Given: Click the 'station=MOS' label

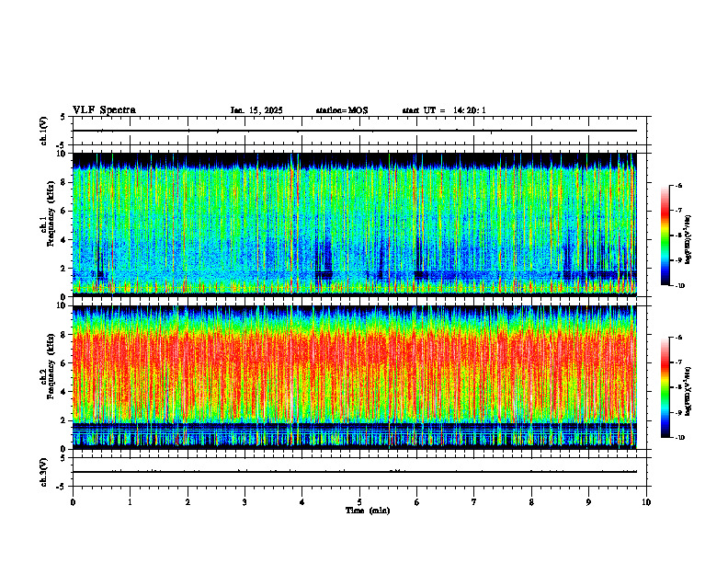Looking at the screenshot, I should point(342,110).
